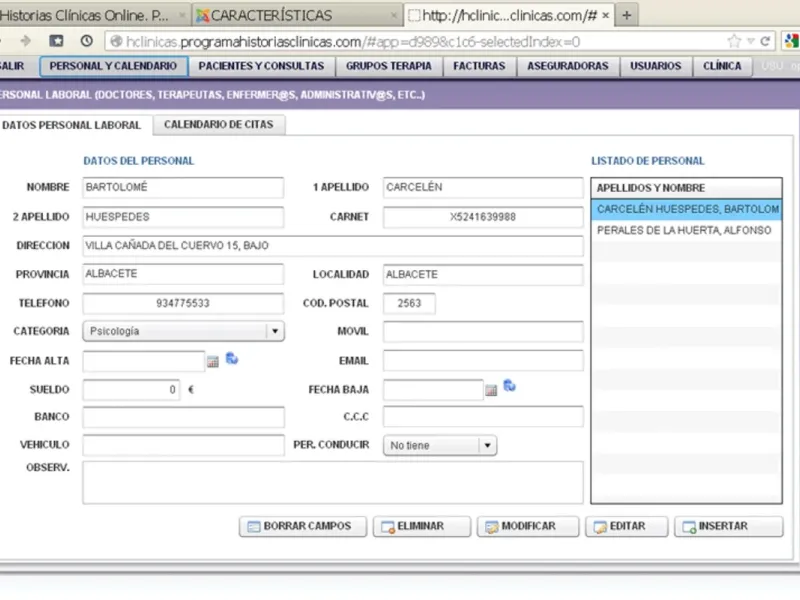This screenshot has width=800, height=600.
Task: Click the NOMBRE field containing BARTOLOMÉ
Action: [183, 187]
